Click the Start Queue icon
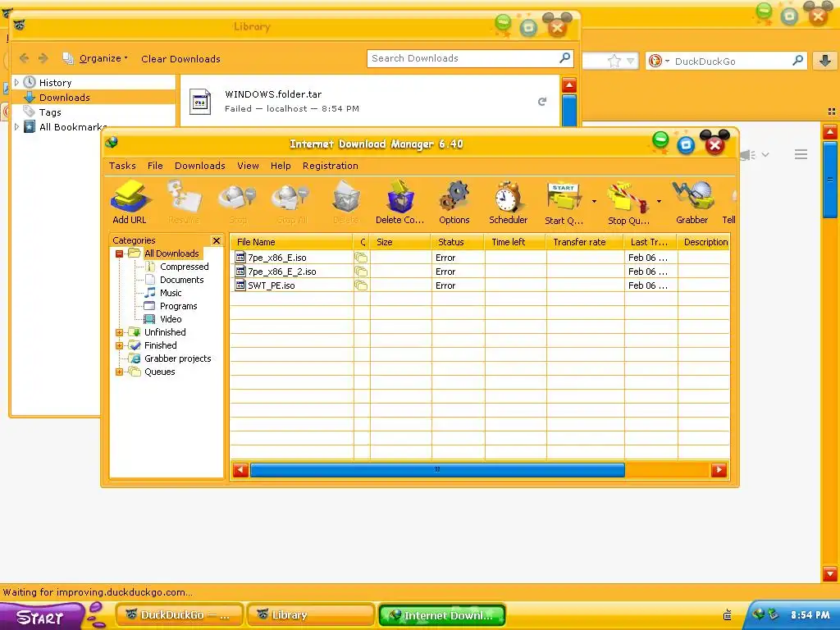Viewport: 840px width, 630px height. [564, 202]
